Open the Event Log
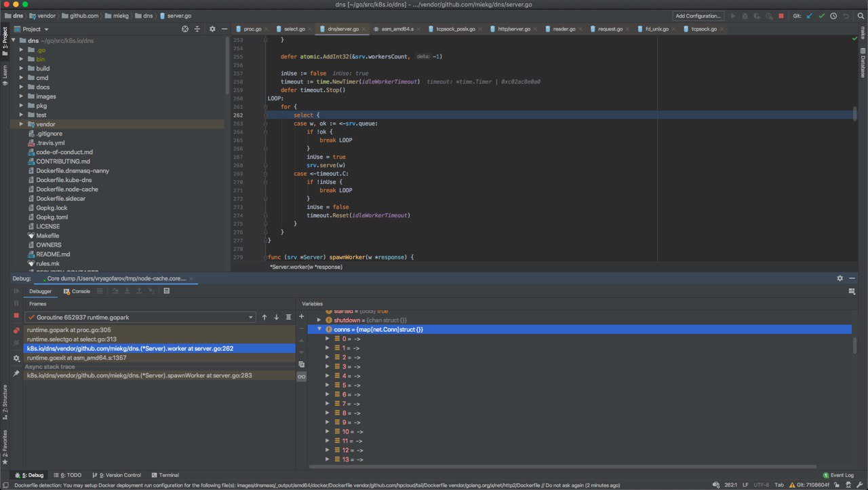The width and height of the screenshot is (868, 490). point(837,475)
